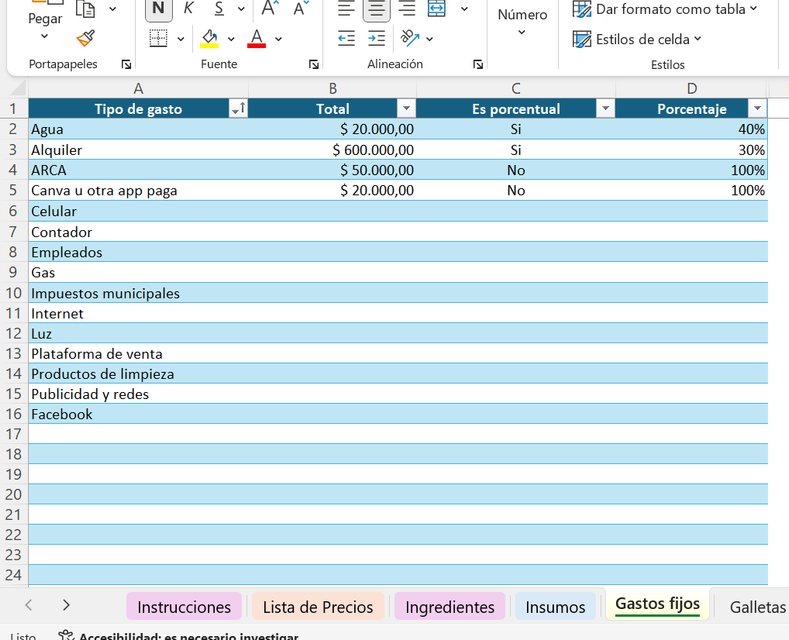Select the Publicidad y redes cell
The width and height of the screenshot is (789, 640).
[138, 394]
